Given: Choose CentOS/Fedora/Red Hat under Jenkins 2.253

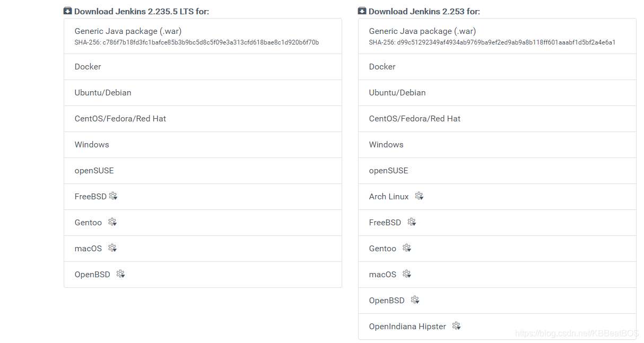Looking at the screenshot, I should point(497,119).
